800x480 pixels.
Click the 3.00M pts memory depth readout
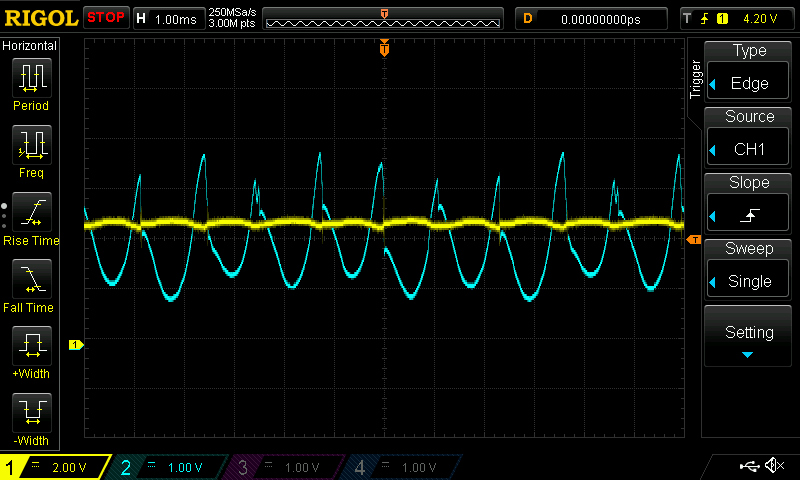(x=232, y=23)
